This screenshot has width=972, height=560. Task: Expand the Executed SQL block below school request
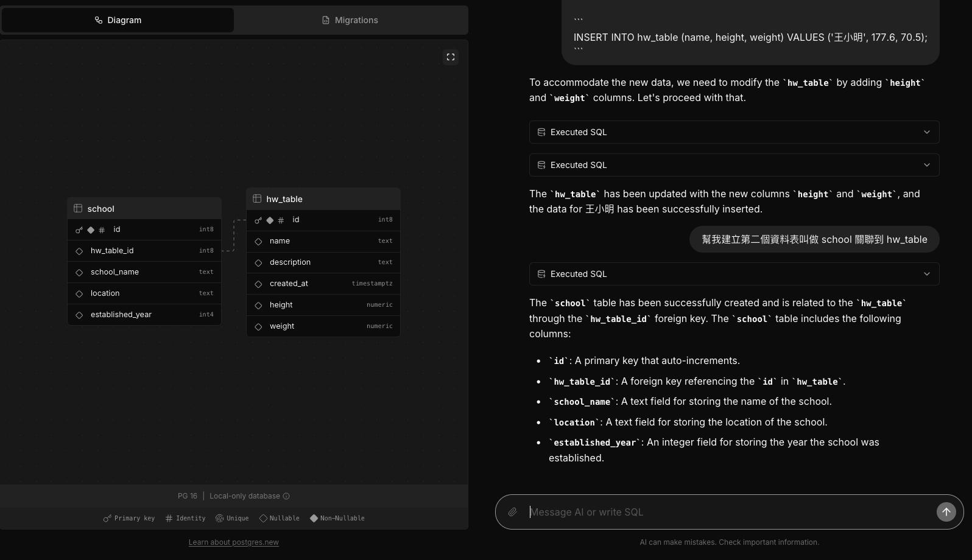734,274
